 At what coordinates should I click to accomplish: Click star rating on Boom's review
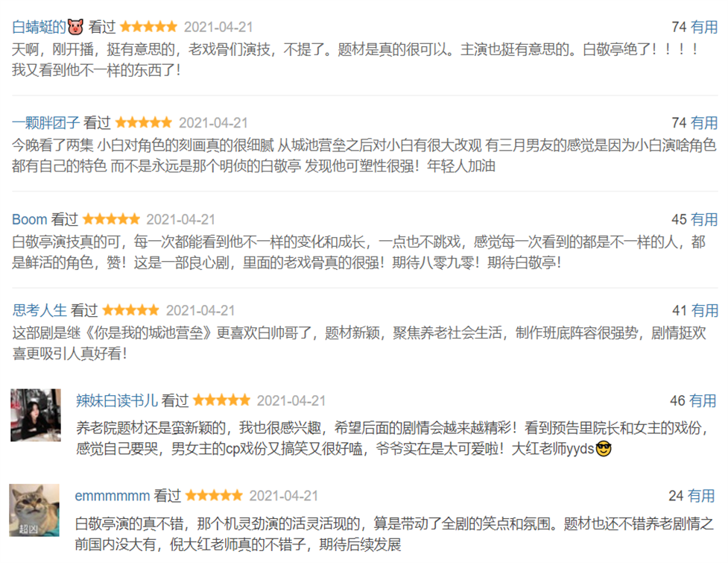(111, 218)
